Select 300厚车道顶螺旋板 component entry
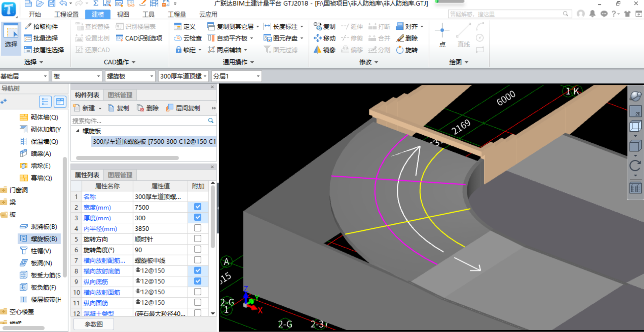 [154, 142]
